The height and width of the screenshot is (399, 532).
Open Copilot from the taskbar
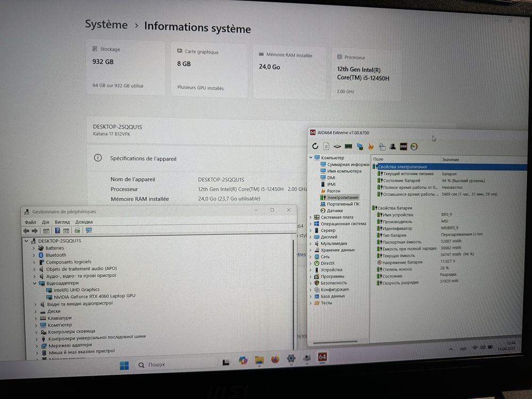(243, 360)
